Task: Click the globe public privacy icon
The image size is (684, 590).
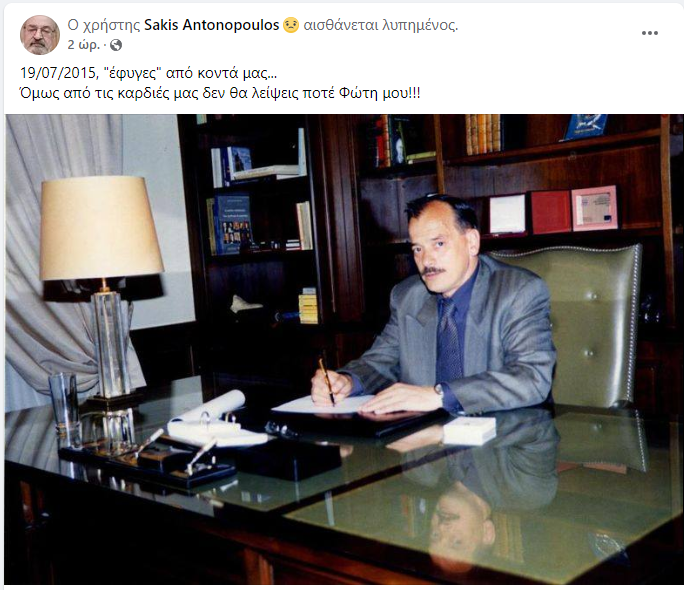Action: [x=116, y=45]
